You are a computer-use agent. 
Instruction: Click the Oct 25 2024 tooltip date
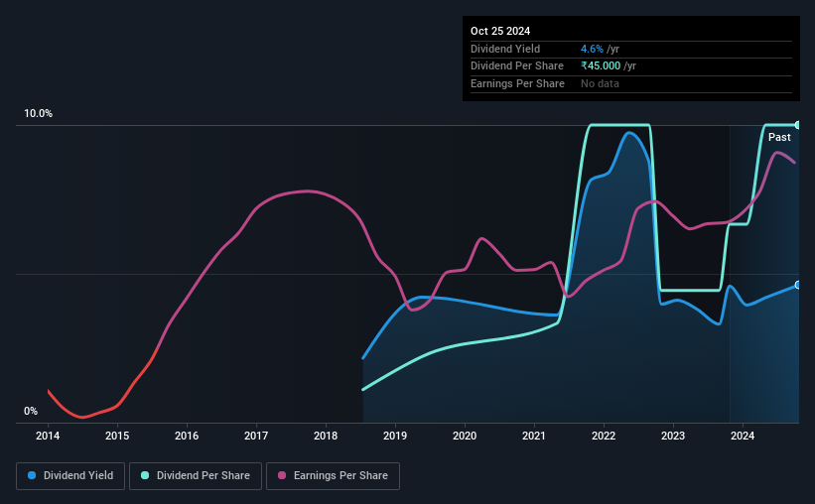click(x=500, y=31)
